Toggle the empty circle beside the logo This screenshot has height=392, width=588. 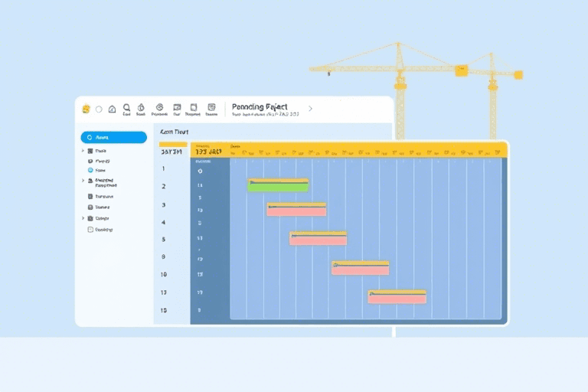point(99,109)
